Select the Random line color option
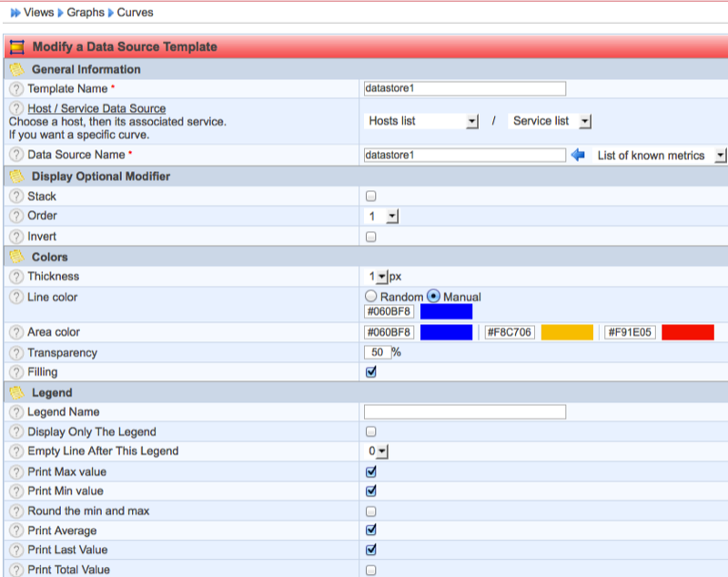728x577 pixels. coord(370,297)
